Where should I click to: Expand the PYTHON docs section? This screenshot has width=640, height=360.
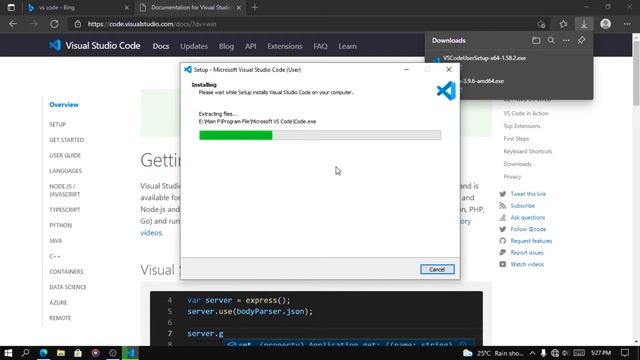[60, 225]
